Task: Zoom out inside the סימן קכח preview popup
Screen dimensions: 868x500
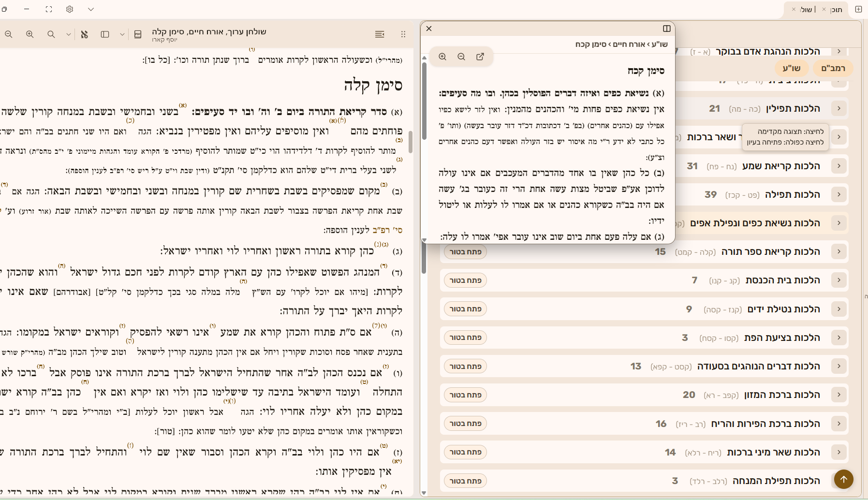Action: tap(461, 57)
